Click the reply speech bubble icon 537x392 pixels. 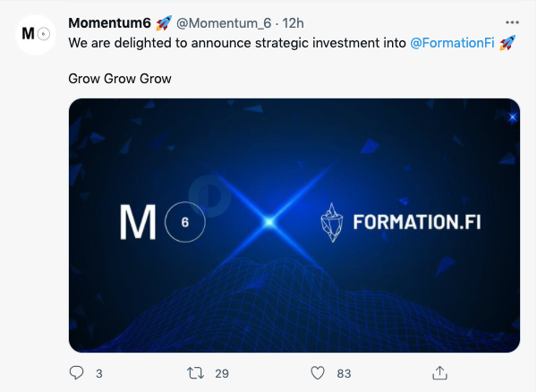click(76, 373)
